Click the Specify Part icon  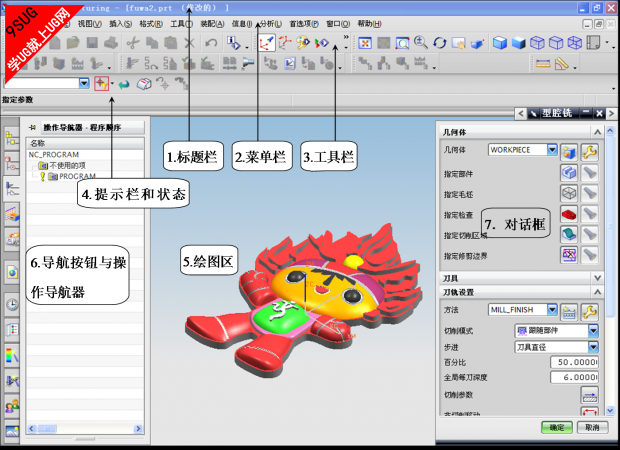click(x=569, y=173)
